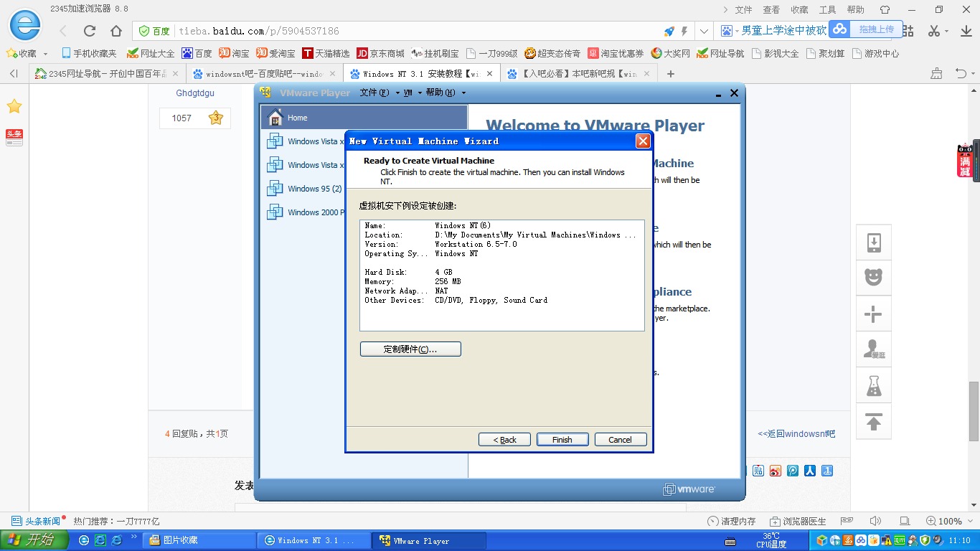Viewport: 980px width, 551px height.
Task: Click the system tray clock 11:10
Action: pyautogui.click(x=960, y=541)
